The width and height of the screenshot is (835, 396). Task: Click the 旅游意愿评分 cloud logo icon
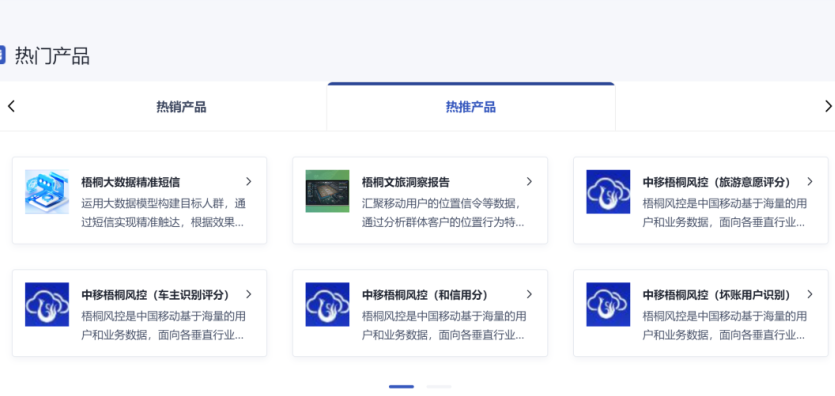pyautogui.click(x=608, y=192)
